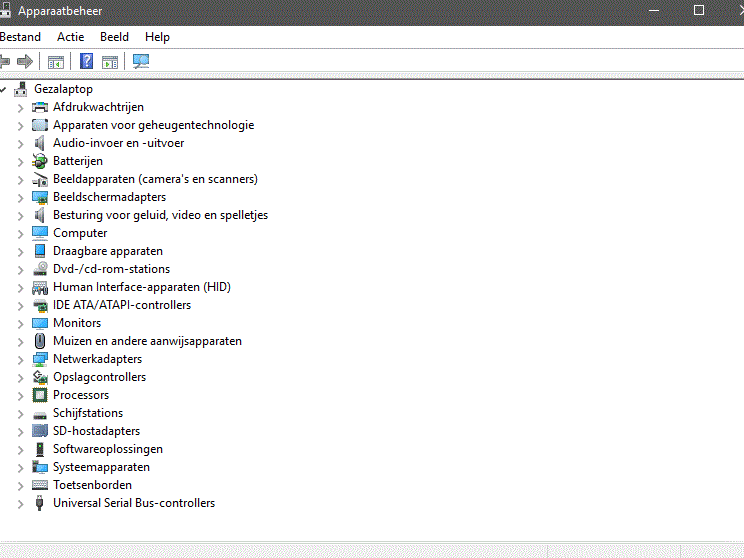The width and height of the screenshot is (744, 558).
Task: Click the Opslagcontrollers icon
Action: (40, 377)
